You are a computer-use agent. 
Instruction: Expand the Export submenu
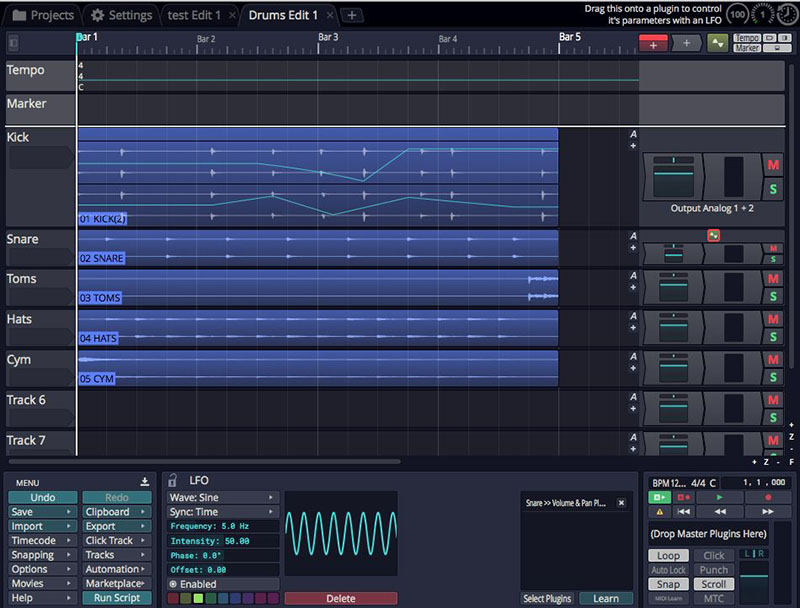pyautogui.click(x=117, y=526)
